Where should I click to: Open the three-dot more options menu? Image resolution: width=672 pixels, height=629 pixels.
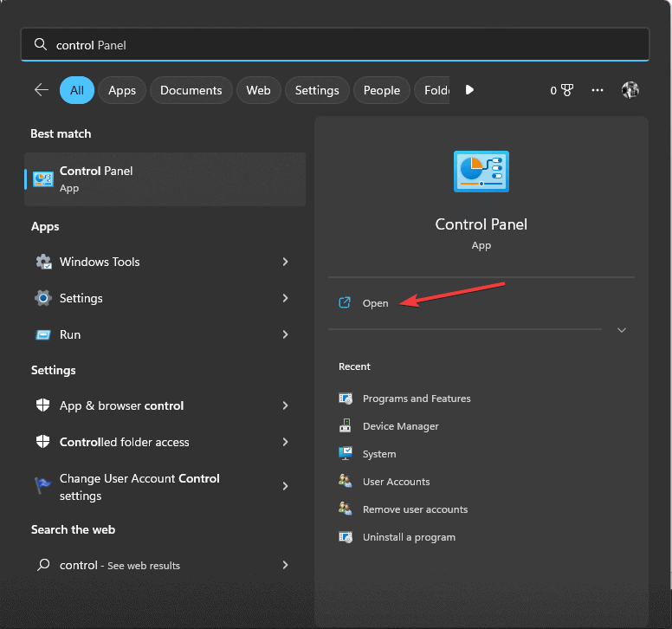[x=598, y=90]
